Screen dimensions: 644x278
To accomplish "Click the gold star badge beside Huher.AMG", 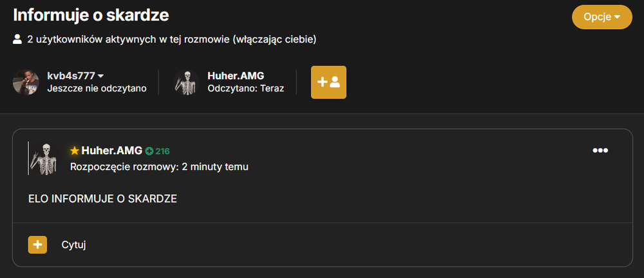I will (x=74, y=151).
